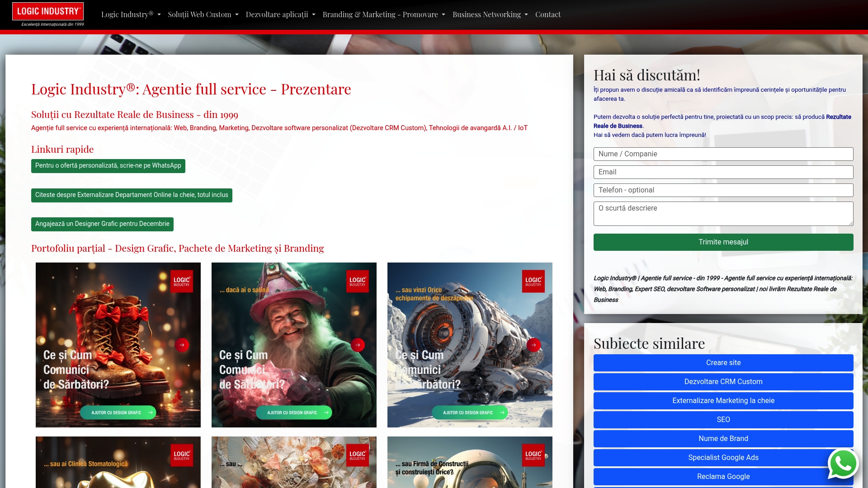Click the O scurtă descriere text area

tap(723, 213)
